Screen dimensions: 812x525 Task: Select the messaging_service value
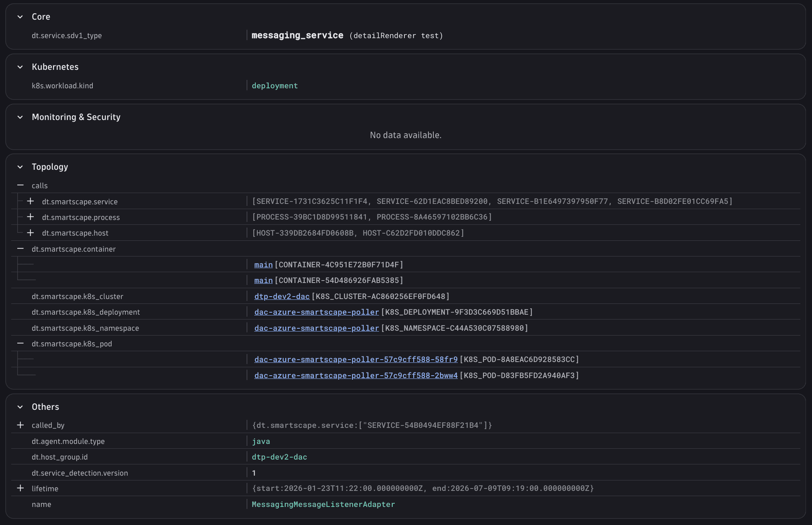[x=297, y=35]
